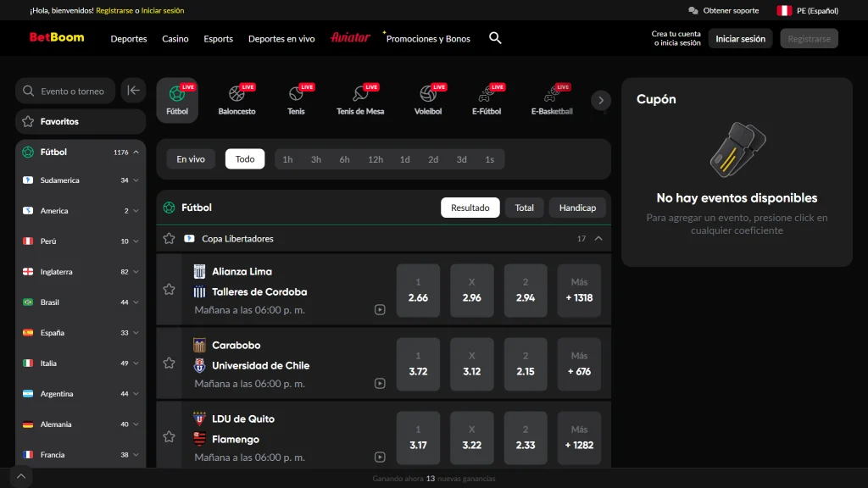The height and width of the screenshot is (488, 868).
Task: Open the Aviator game
Action: click(x=349, y=38)
